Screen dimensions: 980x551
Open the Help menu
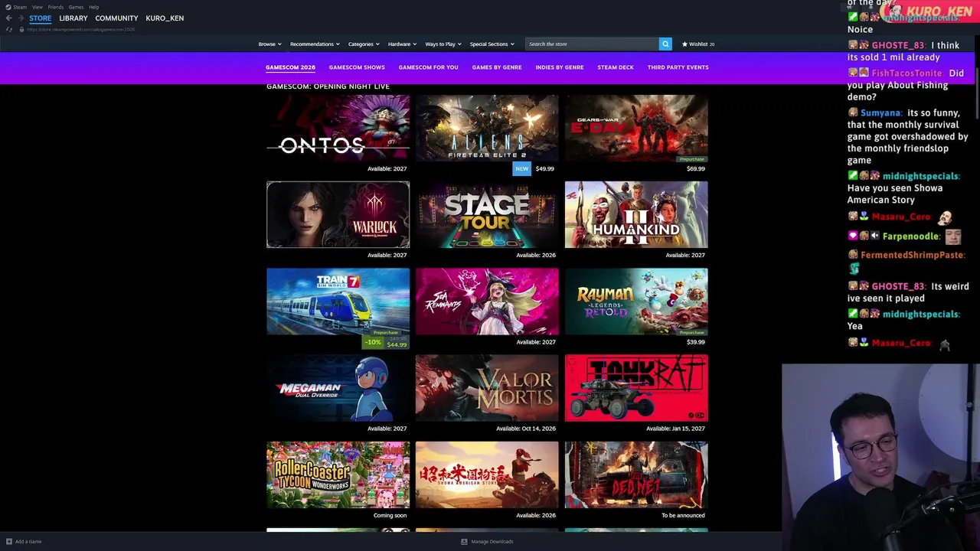tap(93, 7)
